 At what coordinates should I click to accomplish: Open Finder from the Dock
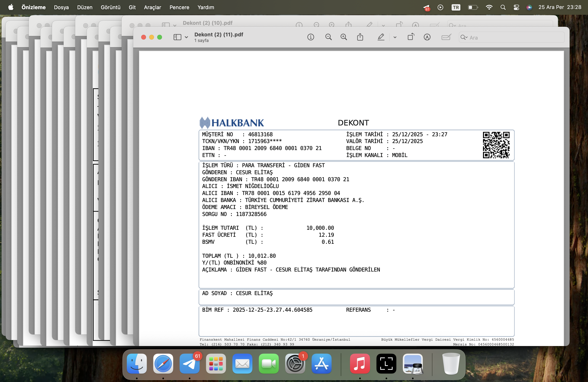click(x=137, y=363)
